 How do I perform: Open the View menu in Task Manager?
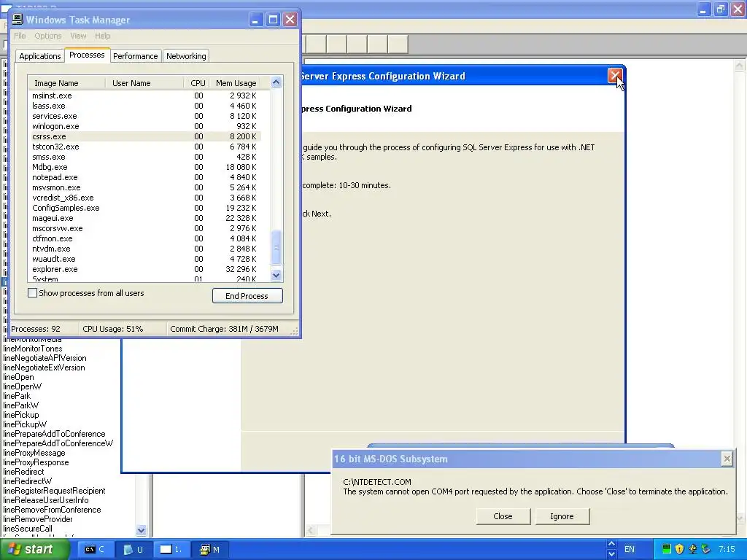[x=78, y=36]
